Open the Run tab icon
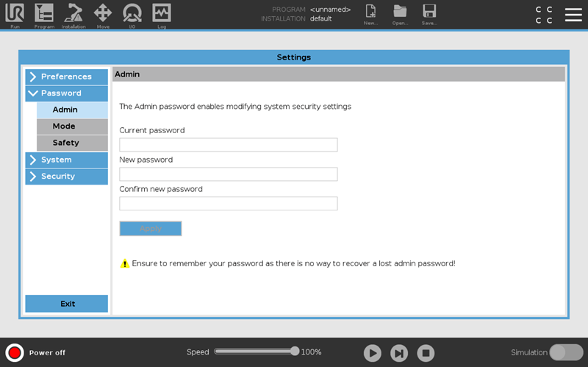588x367 pixels. 15,14
